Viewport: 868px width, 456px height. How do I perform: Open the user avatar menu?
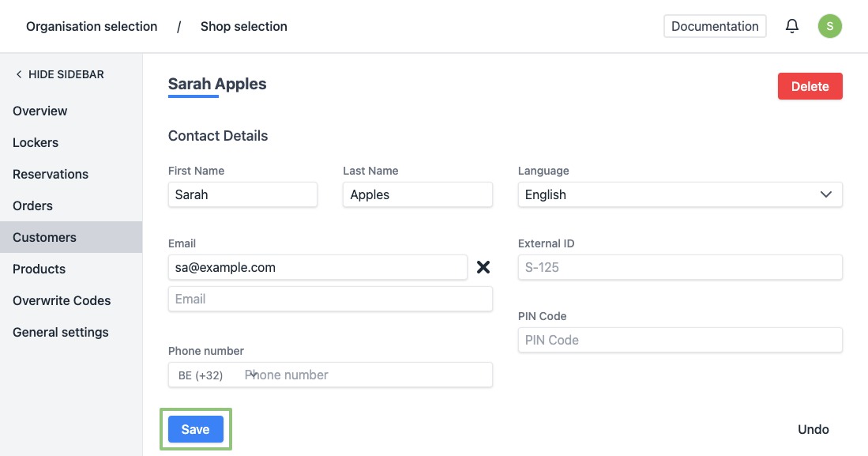pyautogui.click(x=829, y=26)
